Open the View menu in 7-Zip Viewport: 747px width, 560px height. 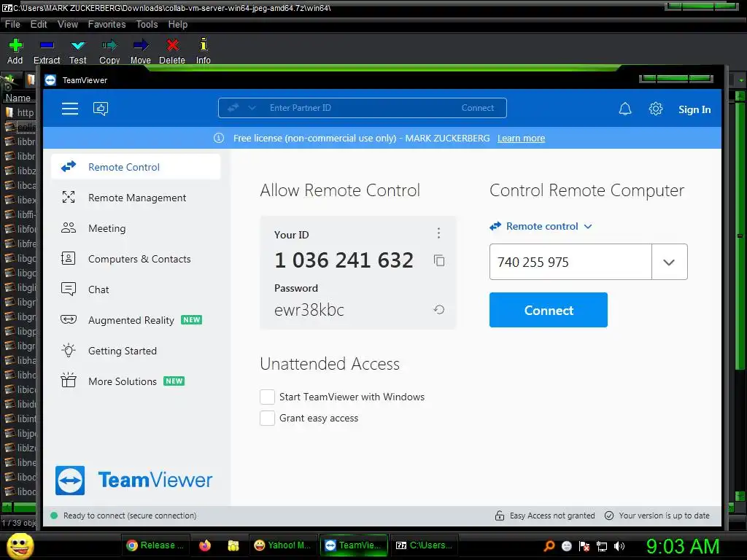pyautogui.click(x=68, y=24)
